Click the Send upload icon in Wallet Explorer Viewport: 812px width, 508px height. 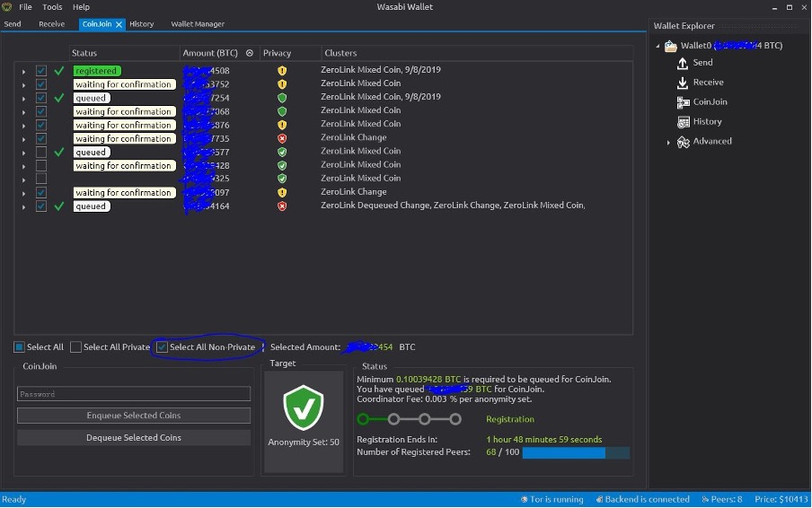pos(683,63)
